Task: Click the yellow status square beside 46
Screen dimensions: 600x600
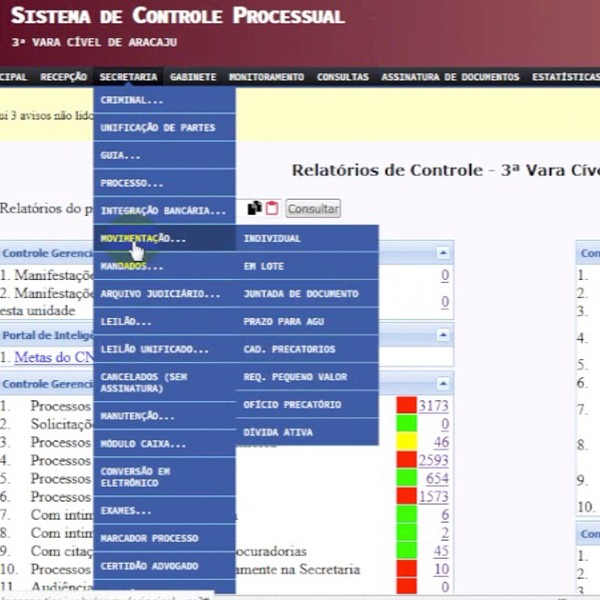Action: tap(406, 442)
